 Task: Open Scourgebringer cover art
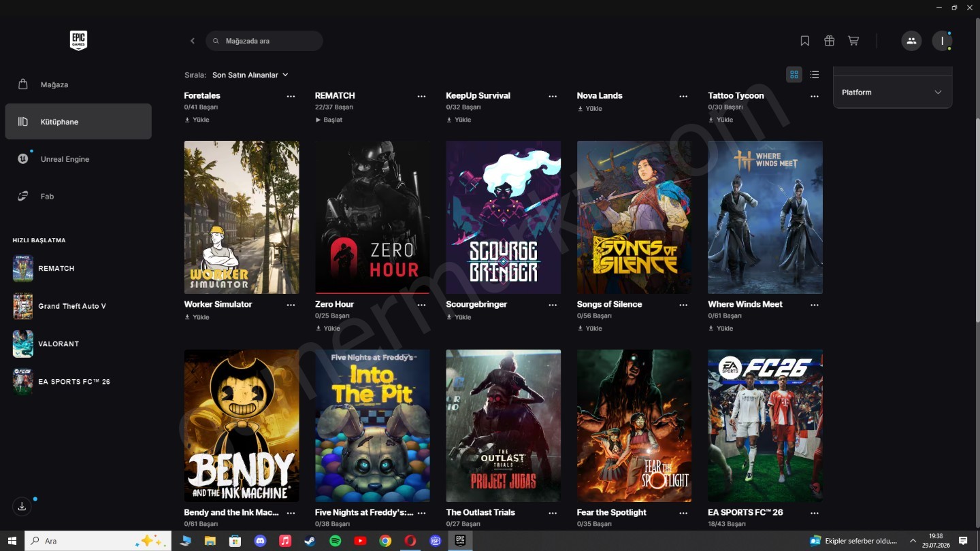(504, 217)
